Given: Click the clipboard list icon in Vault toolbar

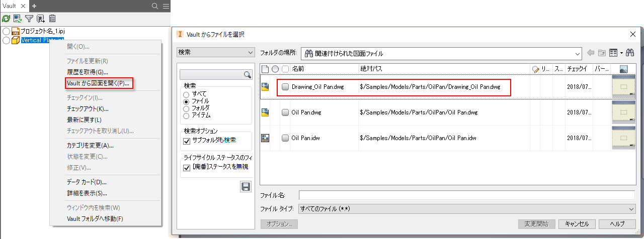Looking at the screenshot, I should click(52, 19).
